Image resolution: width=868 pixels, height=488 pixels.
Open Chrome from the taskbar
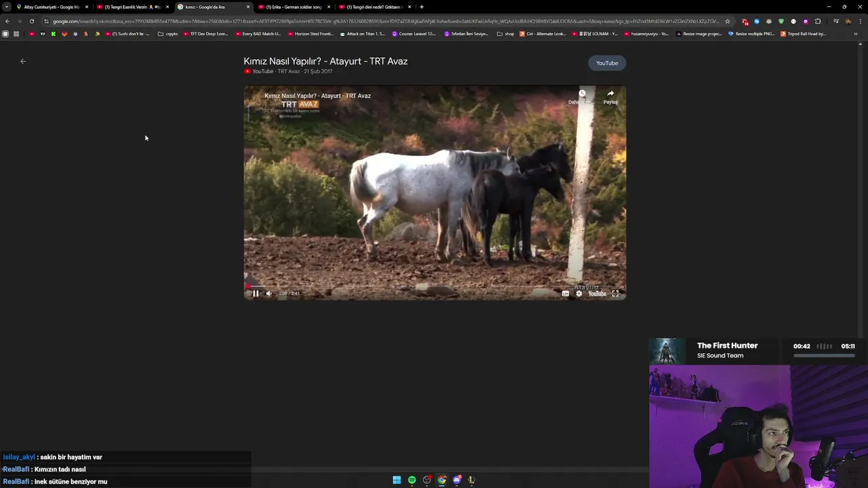[441, 480]
